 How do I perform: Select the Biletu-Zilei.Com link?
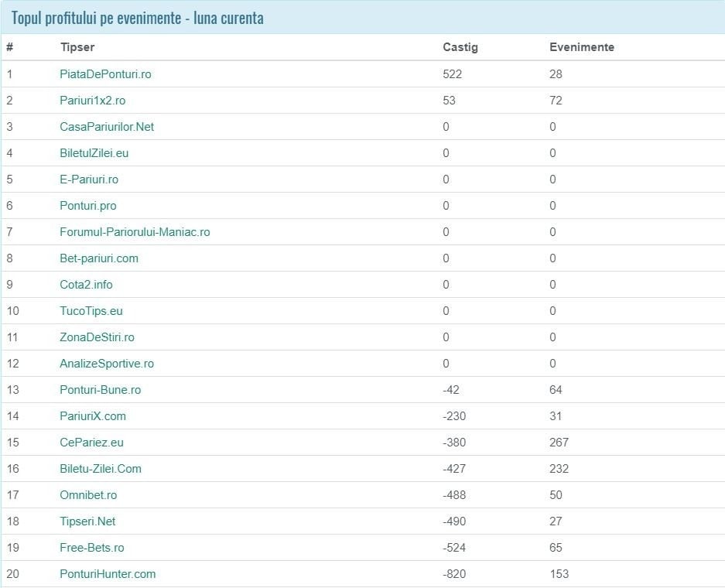point(101,469)
